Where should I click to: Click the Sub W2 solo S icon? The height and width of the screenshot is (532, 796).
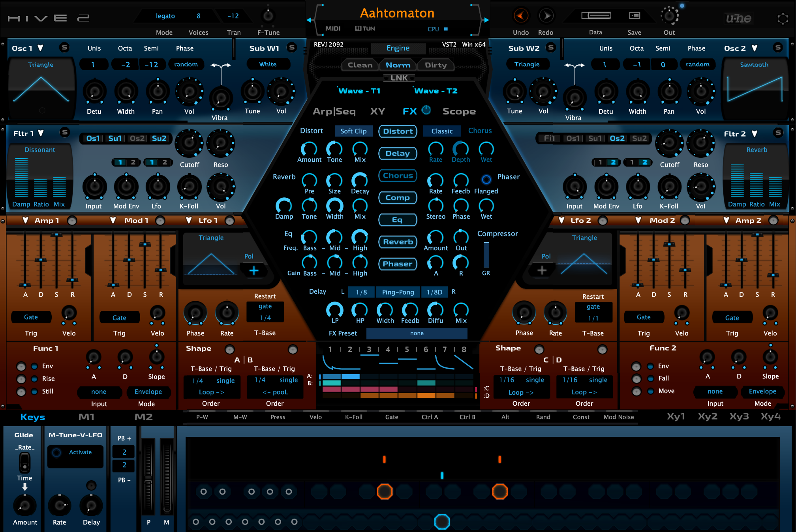[551, 48]
